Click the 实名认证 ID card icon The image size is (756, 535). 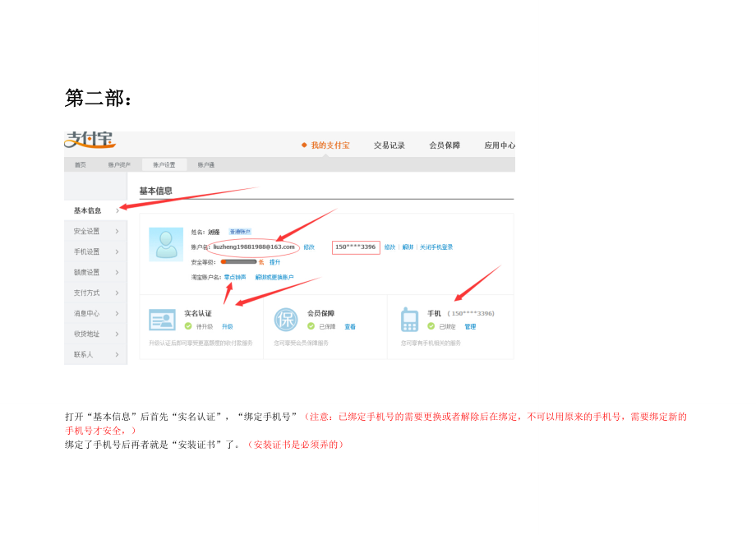coord(162,320)
